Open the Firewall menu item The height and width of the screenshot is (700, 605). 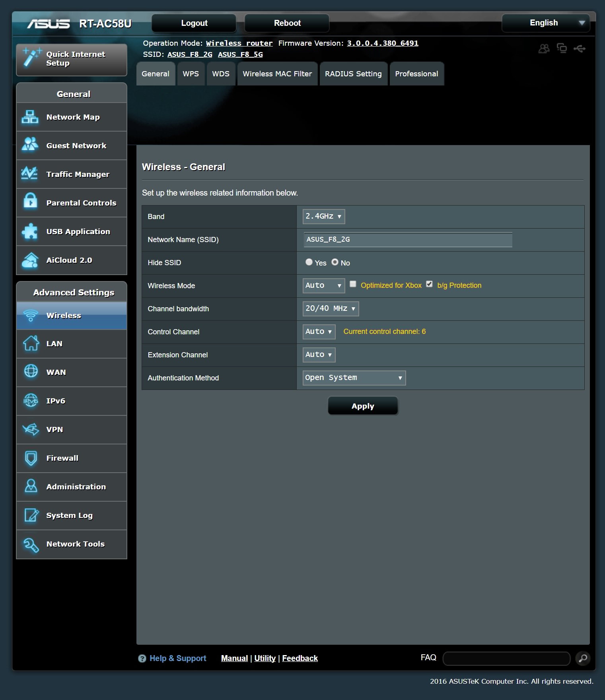72,458
